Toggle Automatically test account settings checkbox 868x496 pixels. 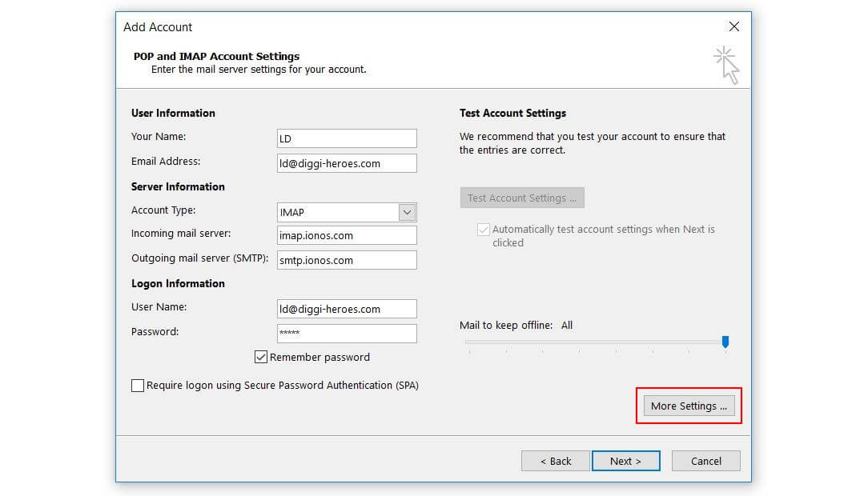pyautogui.click(x=484, y=229)
